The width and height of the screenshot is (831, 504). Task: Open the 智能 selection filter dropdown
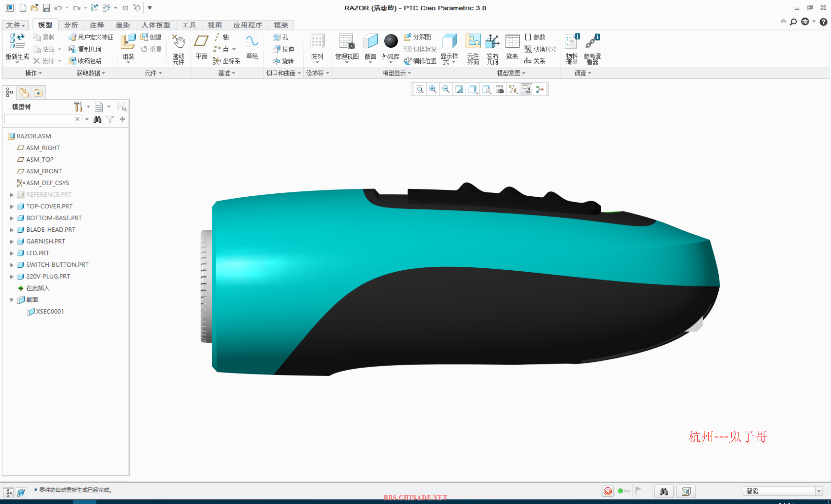[818, 491]
